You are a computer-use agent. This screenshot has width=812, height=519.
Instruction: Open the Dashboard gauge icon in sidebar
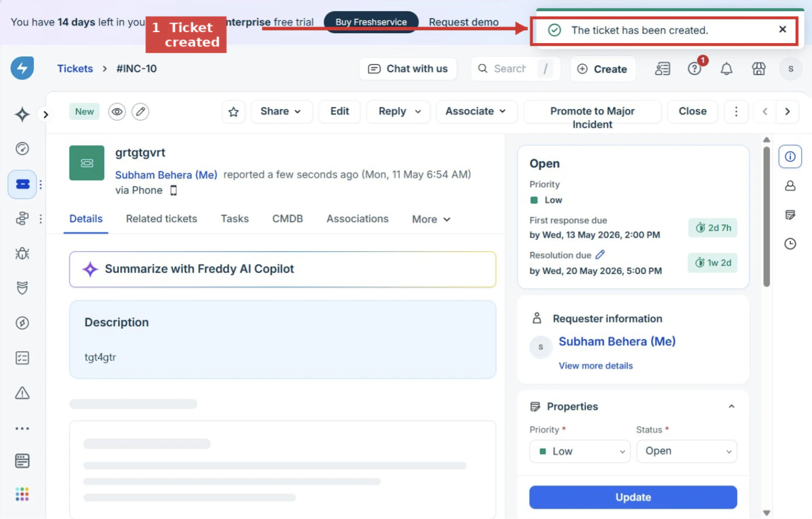point(22,149)
